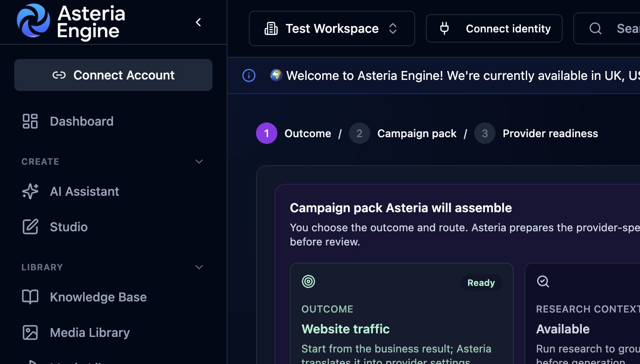Click the info circle icon in the banner
This screenshot has height=364, width=640.
coord(249,75)
